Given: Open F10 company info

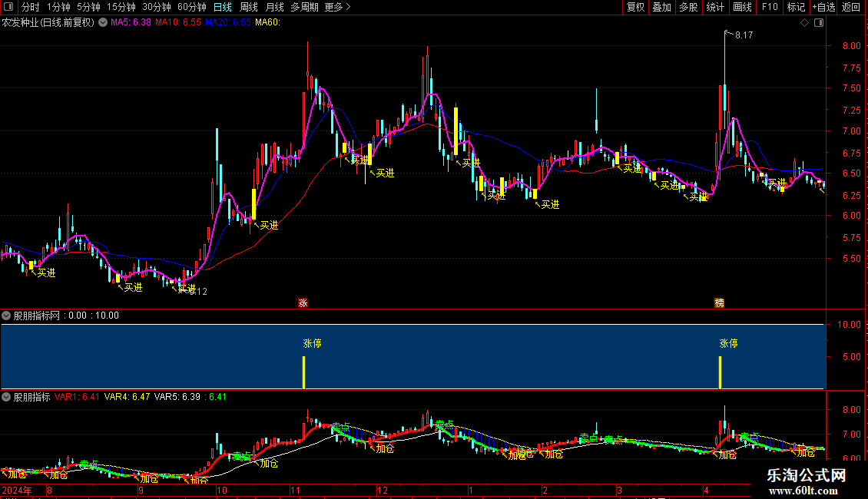Looking at the screenshot, I should [770, 7].
